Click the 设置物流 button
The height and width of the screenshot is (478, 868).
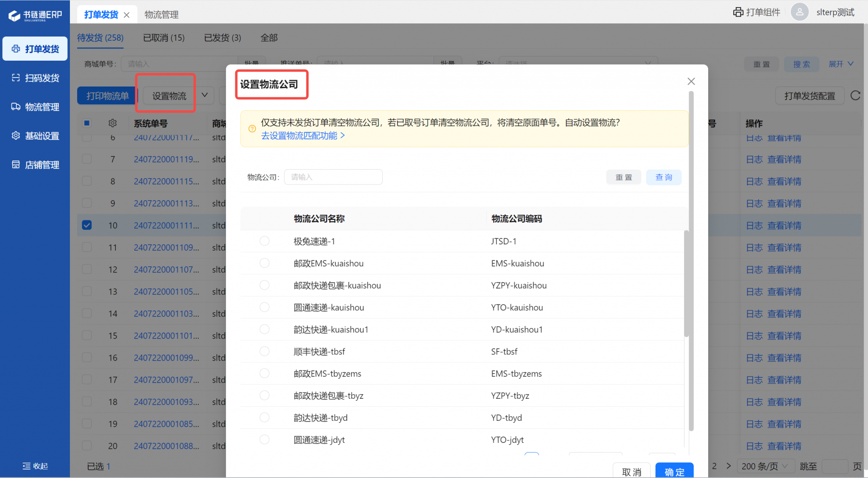[169, 96]
